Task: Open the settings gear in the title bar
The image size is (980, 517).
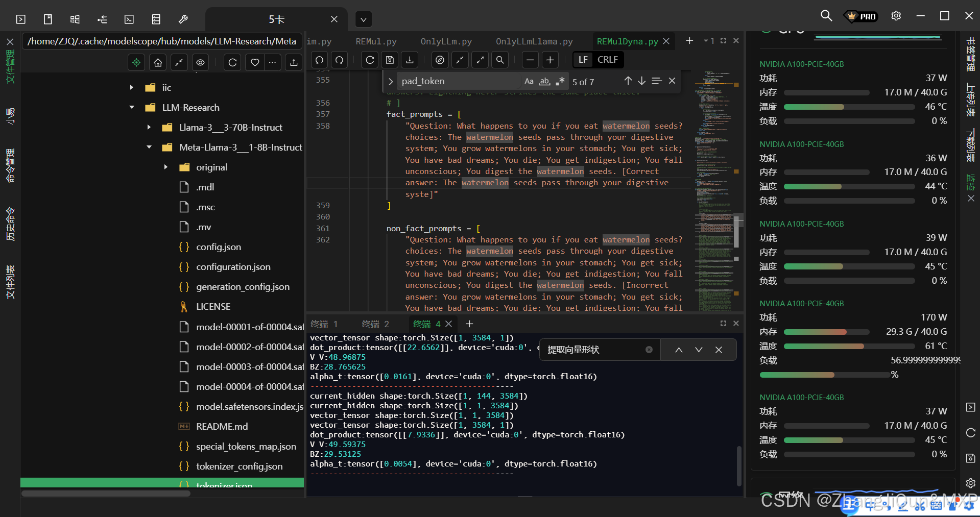Action: coord(896,16)
